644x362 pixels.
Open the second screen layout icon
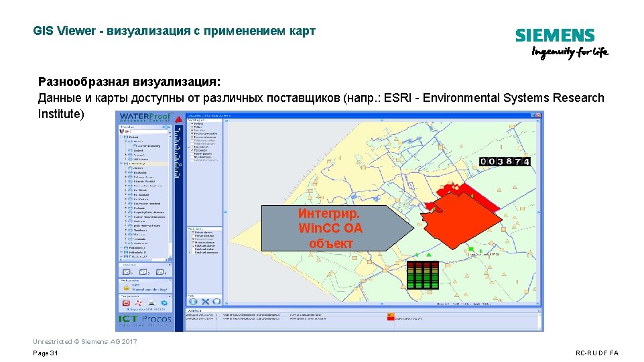pos(144,272)
